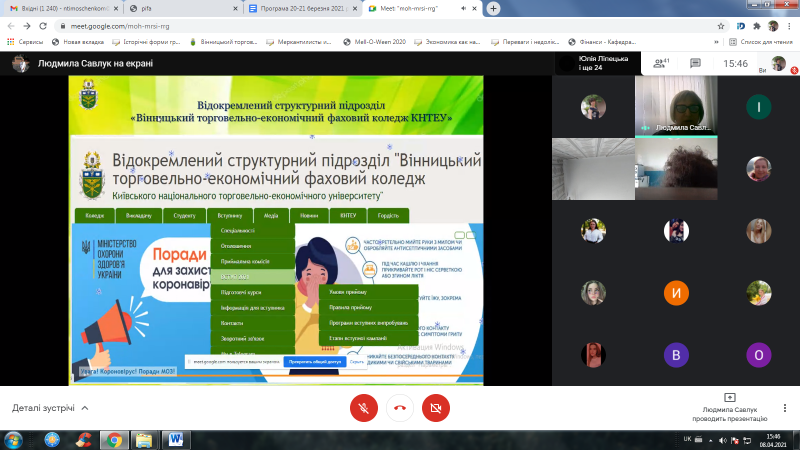Leave the call with the hang-up button

(400, 408)
